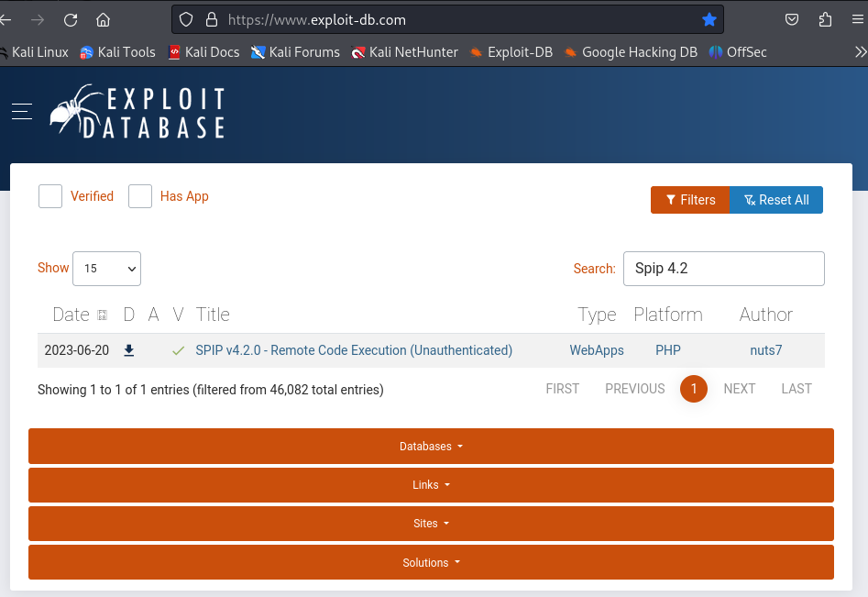
Task: Open the Pocket save icon
Action: click(792, 20)
